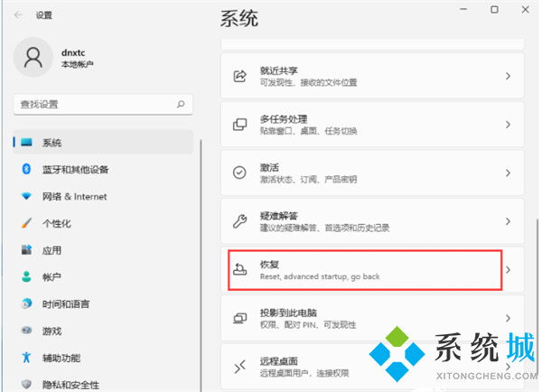Select 辅助功能 in sidebar
Image resolution: width=542 pixels, height=392 pixels.
pyautogui.click(x=103, y=358)
